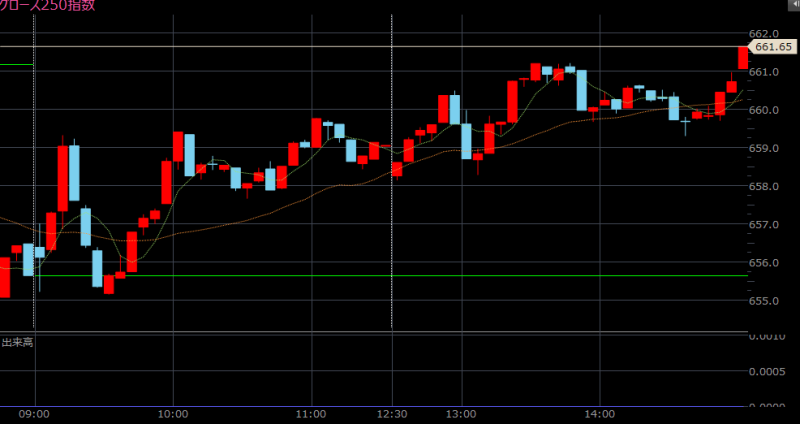The image size is (800, 424).
Task: Click the 09:00 time axis label
Action: tap(35, 415)
